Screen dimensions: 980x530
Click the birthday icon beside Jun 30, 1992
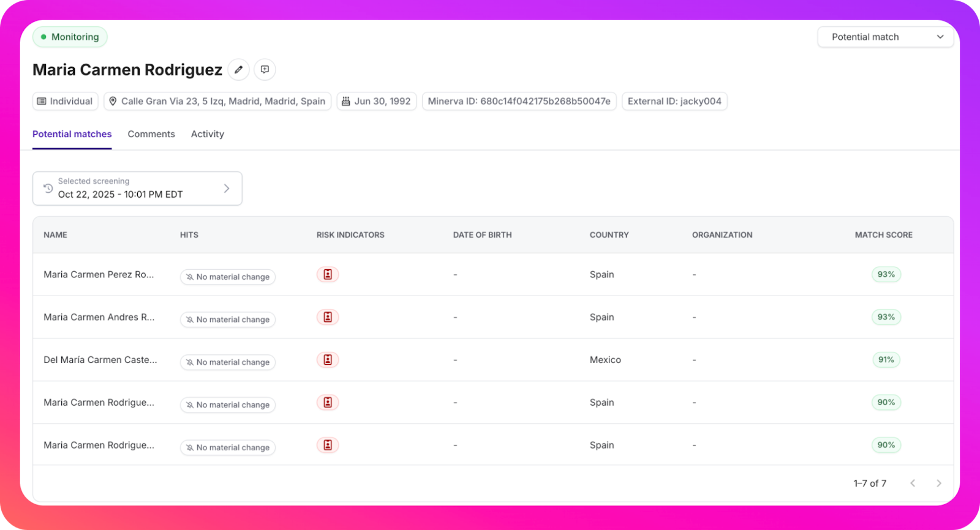[x=346, y=102]
